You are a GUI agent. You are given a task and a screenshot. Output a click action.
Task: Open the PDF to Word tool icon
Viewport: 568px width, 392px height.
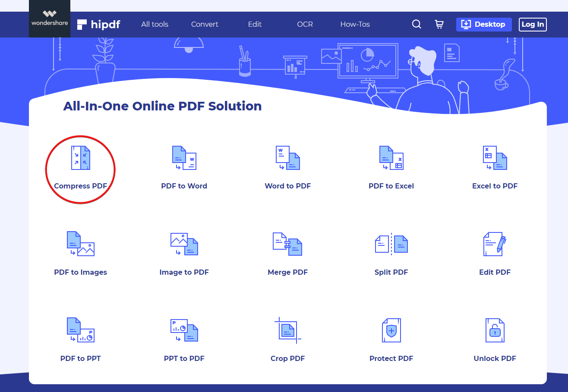[x=184, y=158]
